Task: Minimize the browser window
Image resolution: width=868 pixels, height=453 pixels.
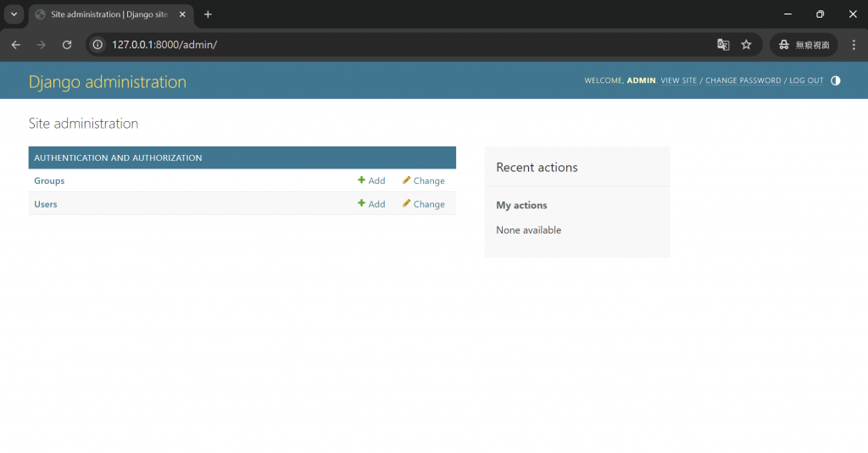Action: (787, 14)
